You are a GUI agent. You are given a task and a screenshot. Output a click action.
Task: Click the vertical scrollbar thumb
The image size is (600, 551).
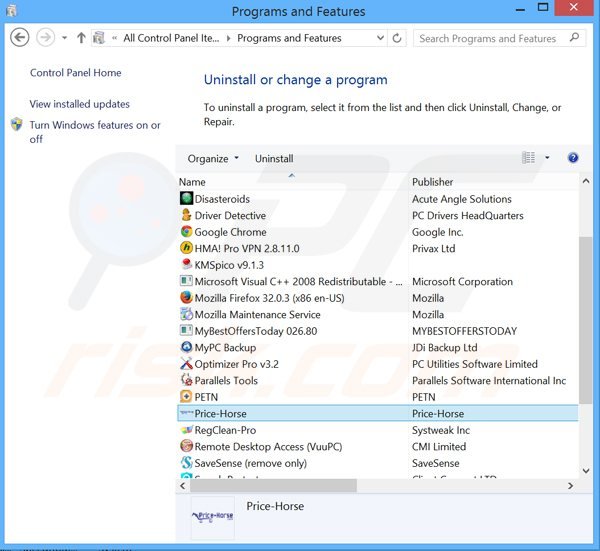click(585, 320)
